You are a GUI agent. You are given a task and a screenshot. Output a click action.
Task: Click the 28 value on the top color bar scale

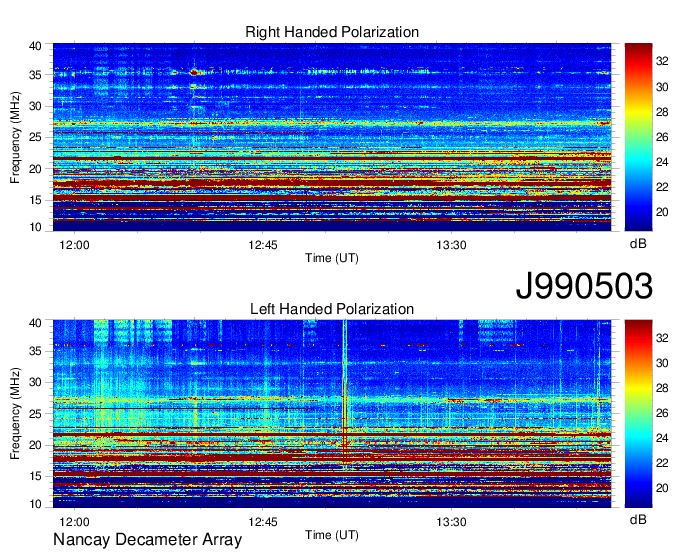[662, 112]
